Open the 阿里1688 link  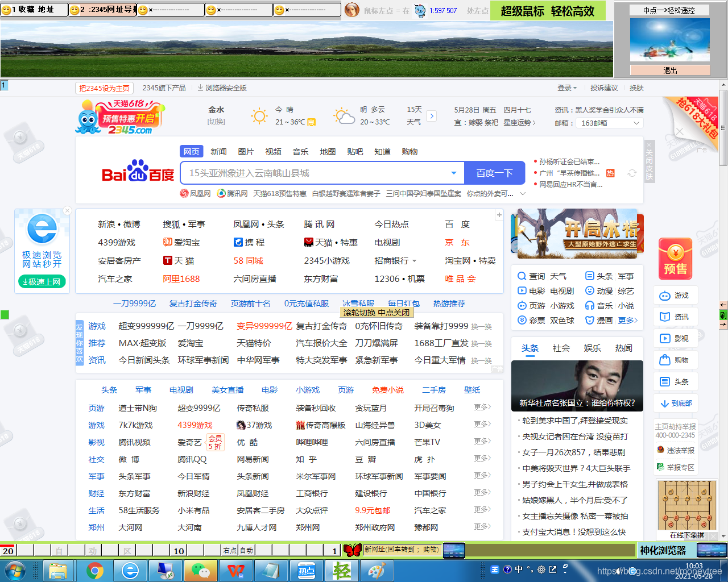(x=181, y=279)
